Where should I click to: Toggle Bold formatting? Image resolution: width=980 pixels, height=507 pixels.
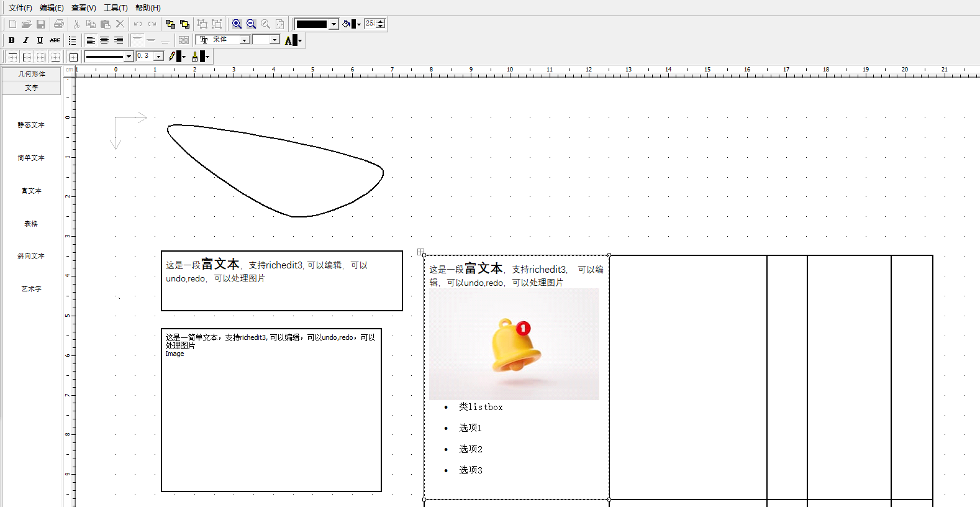11,40
